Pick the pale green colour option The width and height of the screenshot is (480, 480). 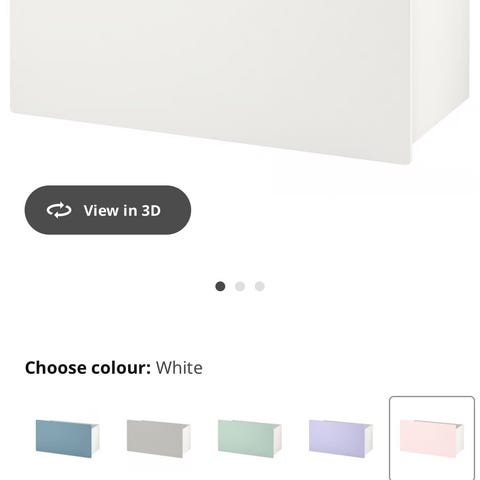click(x=250, y=439)
